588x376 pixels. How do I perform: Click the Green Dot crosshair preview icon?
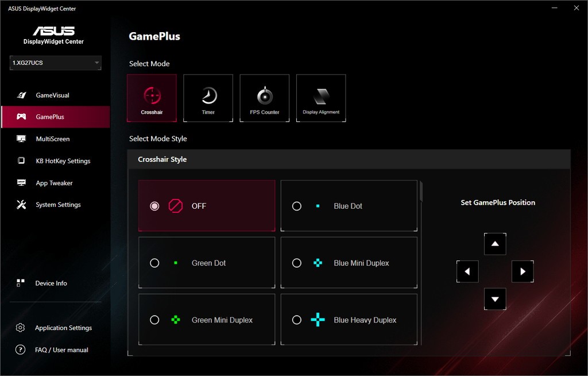176,263
